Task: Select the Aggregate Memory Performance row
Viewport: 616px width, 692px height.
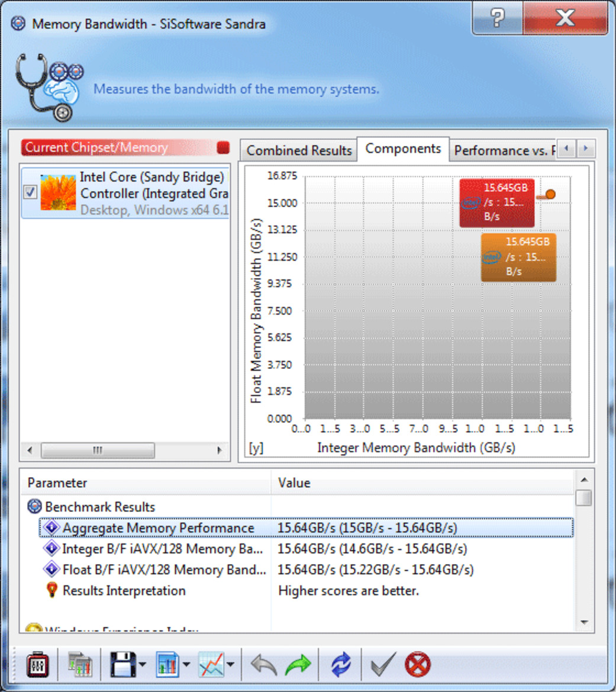Action: (x=307, y=528)
